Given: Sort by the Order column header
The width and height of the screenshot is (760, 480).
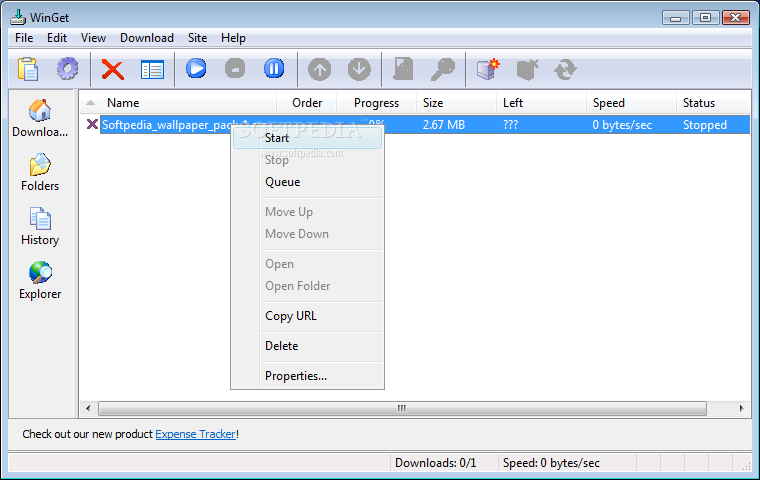Looking at the screenshot, I should pyautogui.click(x=307, y=103).
